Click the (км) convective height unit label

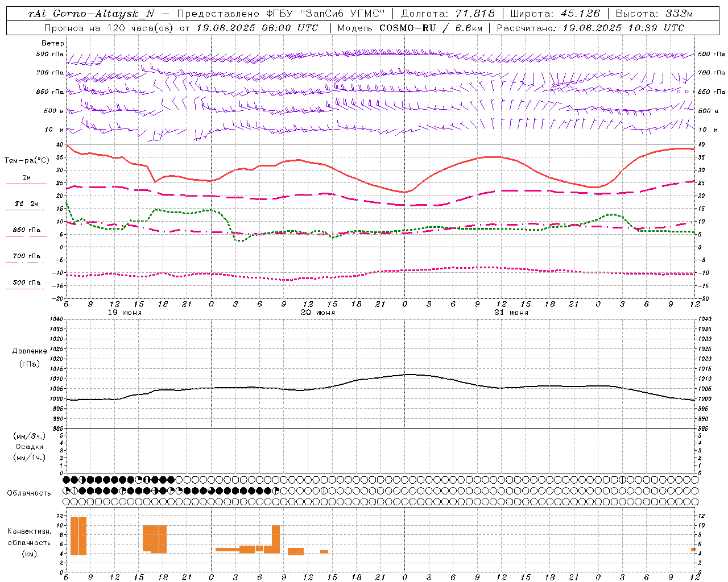coord(30,554)
